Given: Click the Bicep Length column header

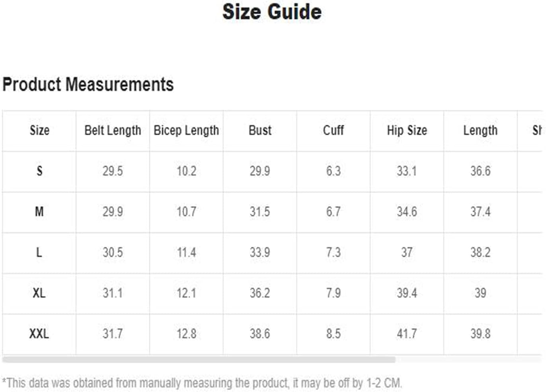Looking at the screenshot, I should 186,131.
